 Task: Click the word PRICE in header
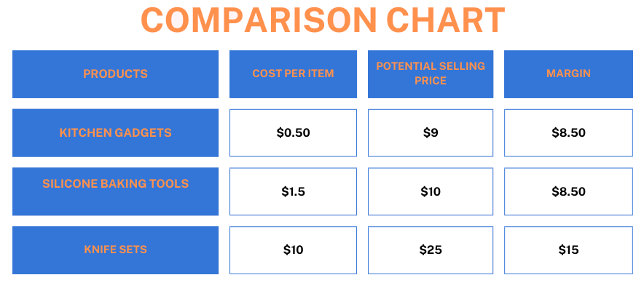[431, 81]
